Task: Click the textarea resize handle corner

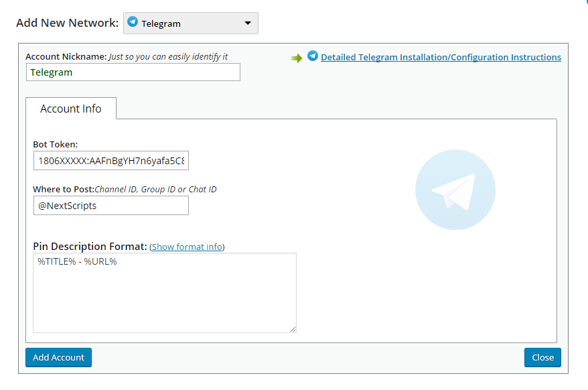Action: [293, 329]
